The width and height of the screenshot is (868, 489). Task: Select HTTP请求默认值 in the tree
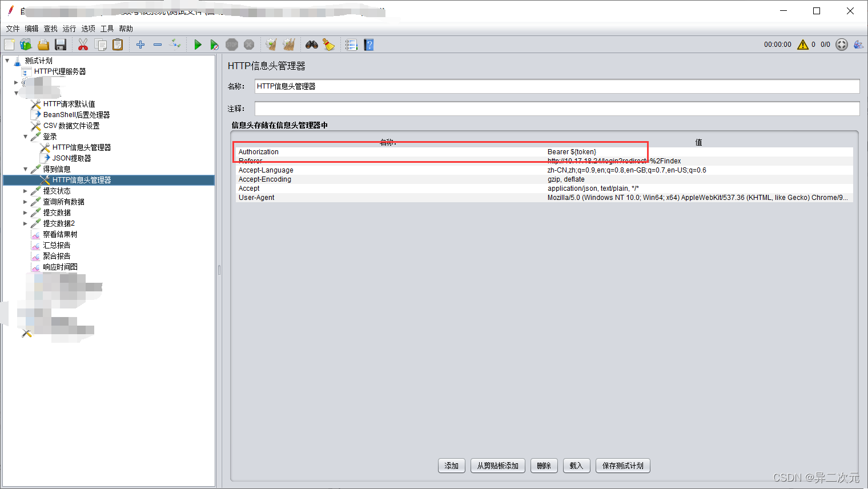point(69,104)
